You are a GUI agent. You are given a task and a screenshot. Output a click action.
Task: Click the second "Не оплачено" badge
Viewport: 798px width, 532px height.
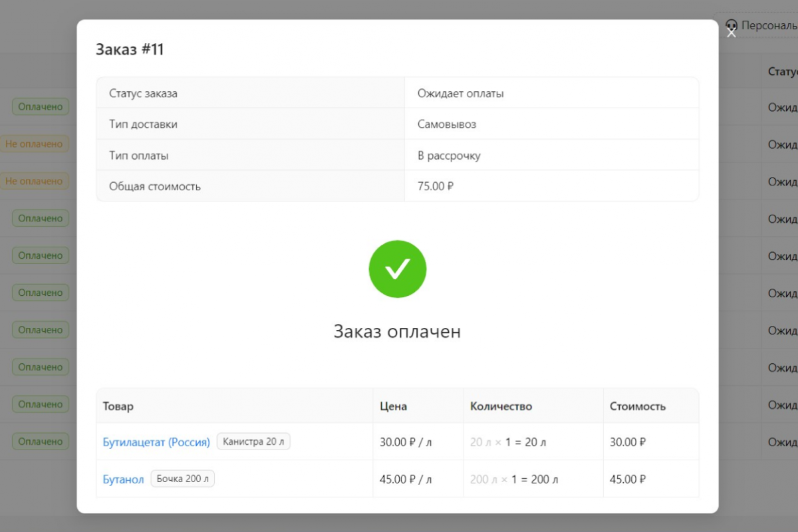(x=35, y=181)
